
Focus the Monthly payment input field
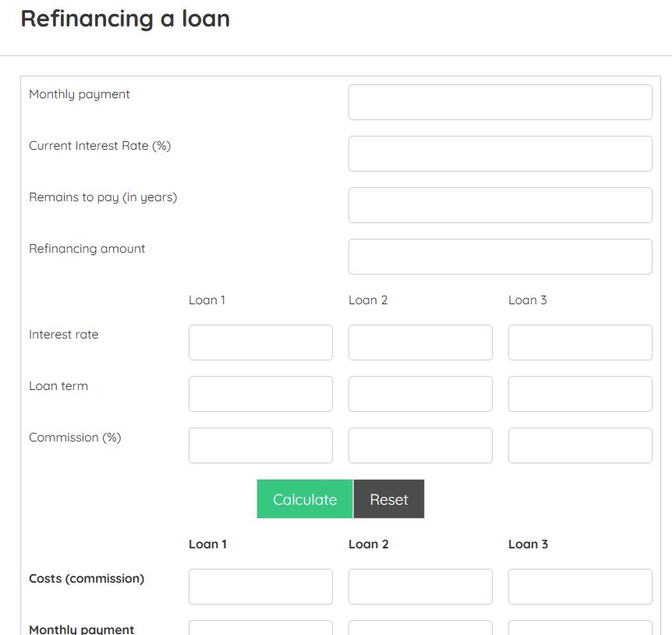[x=500, y=102]
